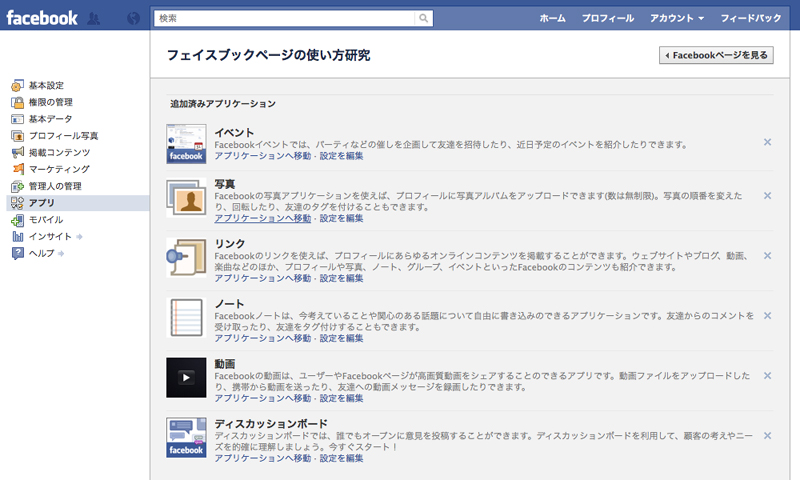
Task: Open 設定を編集 for 写真
Action: point(341,218)
